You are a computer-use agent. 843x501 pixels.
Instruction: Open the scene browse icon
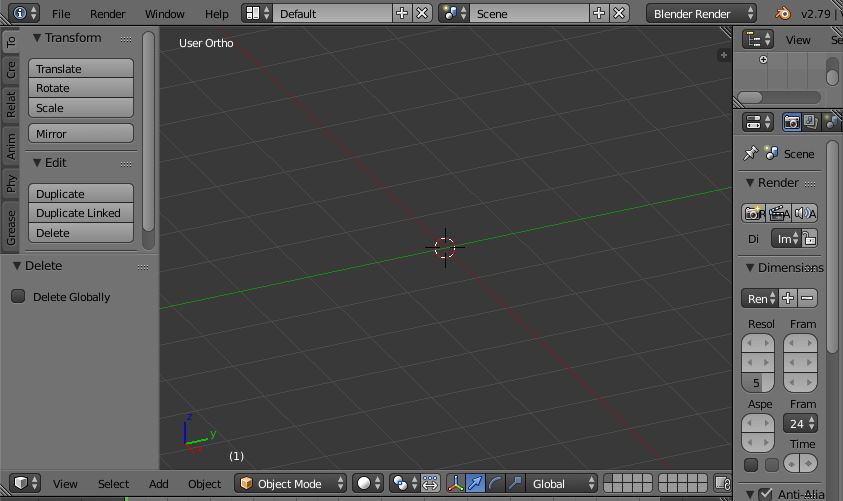(x=454, y=13)
